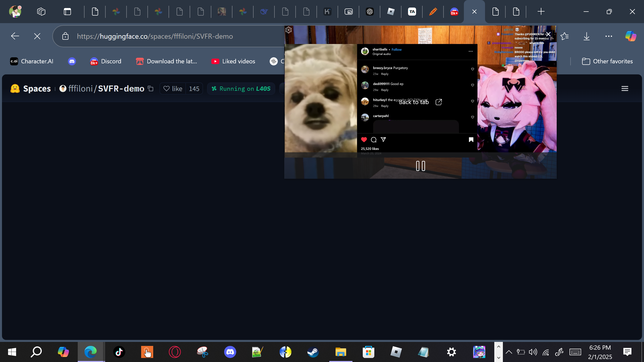The height and width of the screenshot is (362, 644).
Task: Stop loading the page
Action: point(37,36)
